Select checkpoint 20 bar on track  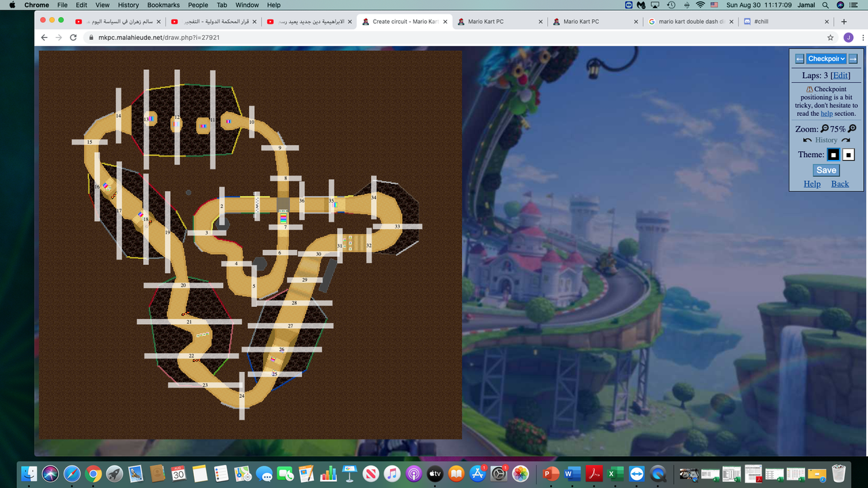pyautogui.click(x=183, y=285)
